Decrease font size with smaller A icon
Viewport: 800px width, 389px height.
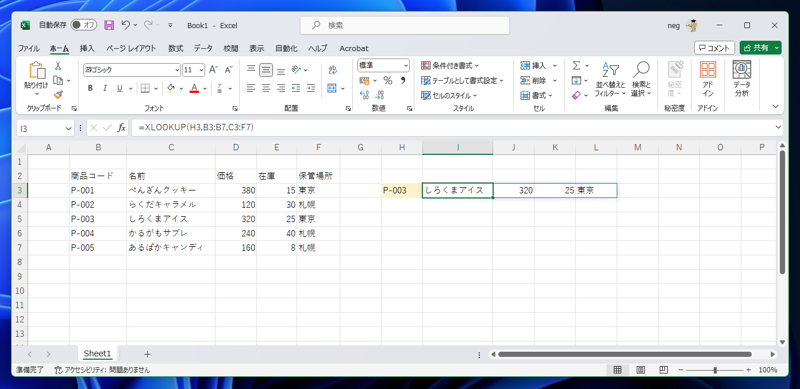[x=228, y=69]
